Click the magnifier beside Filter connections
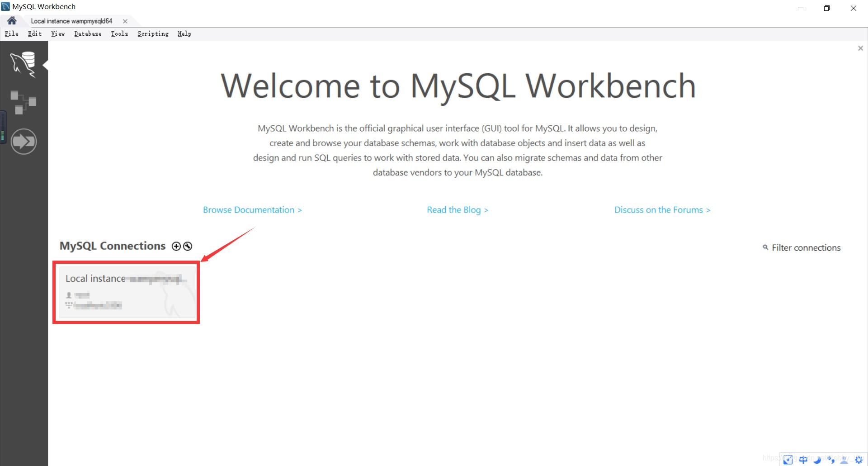This screenshot has height=466, width=868. click(765, 247)
